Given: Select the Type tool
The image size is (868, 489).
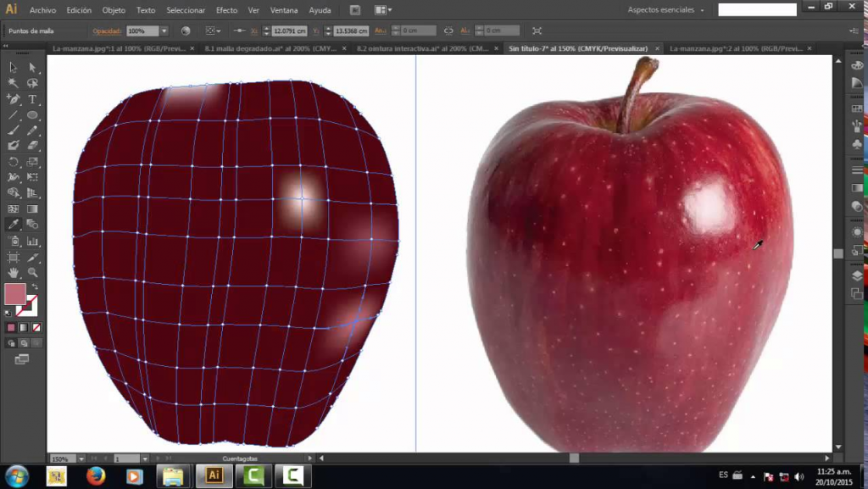Looking at the screenshot, I should click(32, 99).
